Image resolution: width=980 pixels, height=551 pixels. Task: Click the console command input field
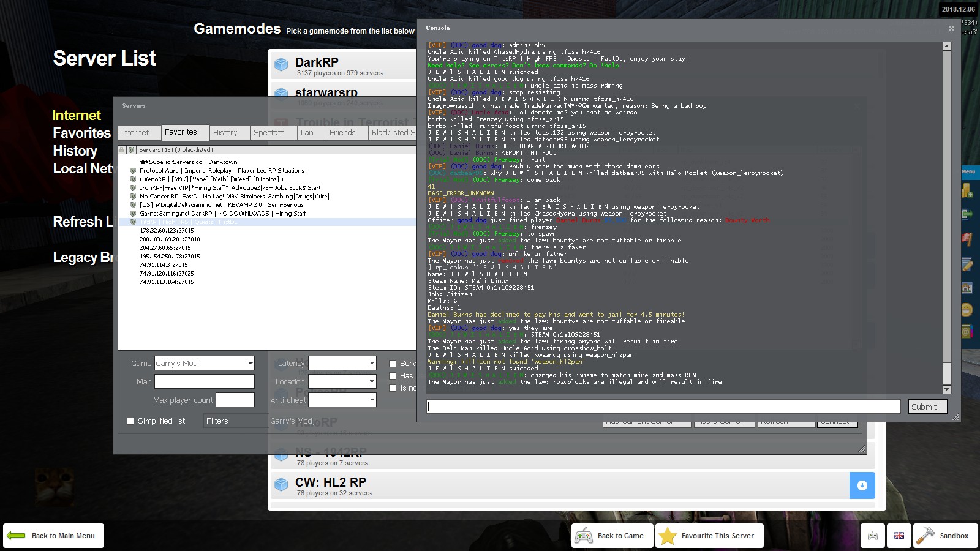(x=663, y=407)
